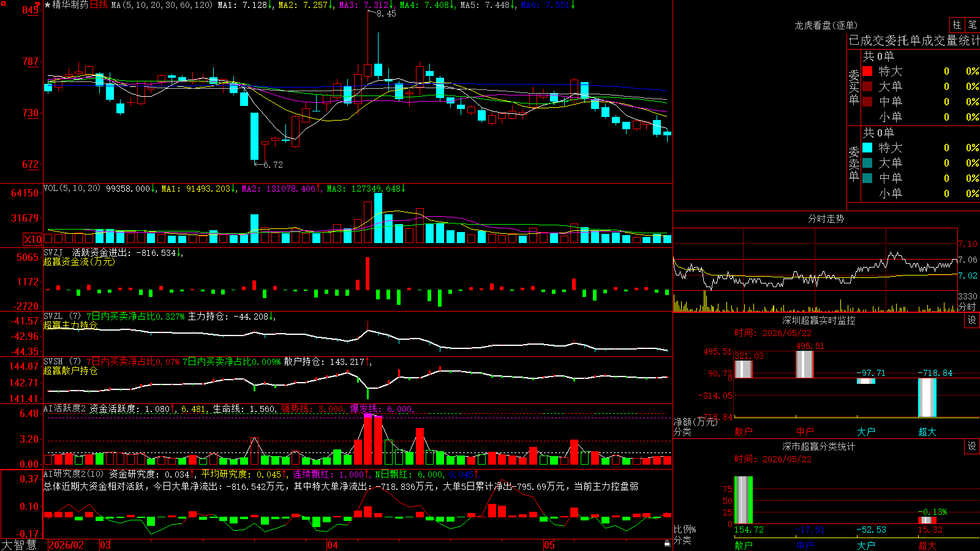Click the lock icon at chart bottom-right

coord(667,544)
